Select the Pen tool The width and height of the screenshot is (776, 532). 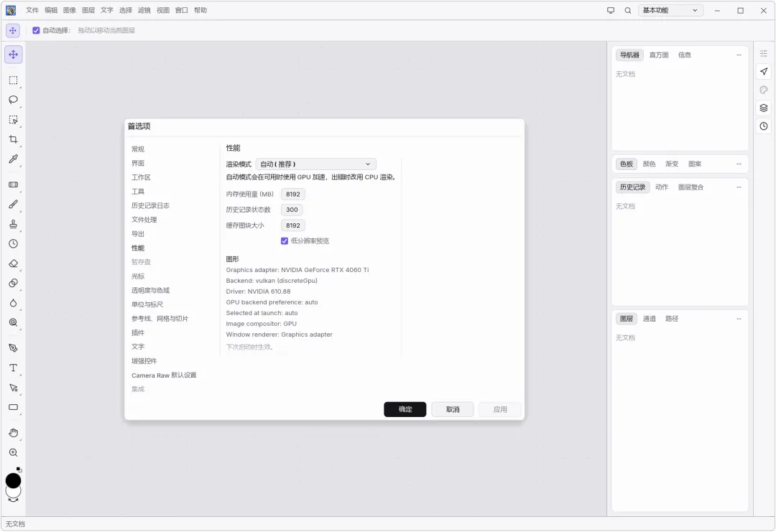point(14,348)
